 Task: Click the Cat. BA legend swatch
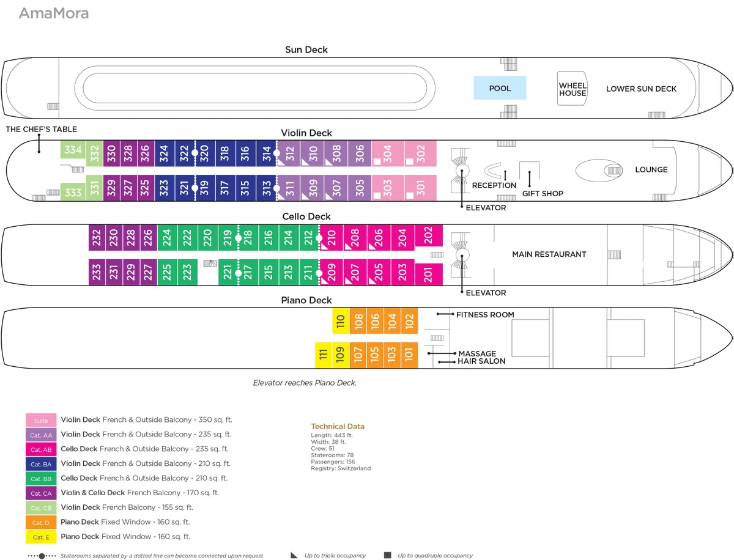point(41,464)
